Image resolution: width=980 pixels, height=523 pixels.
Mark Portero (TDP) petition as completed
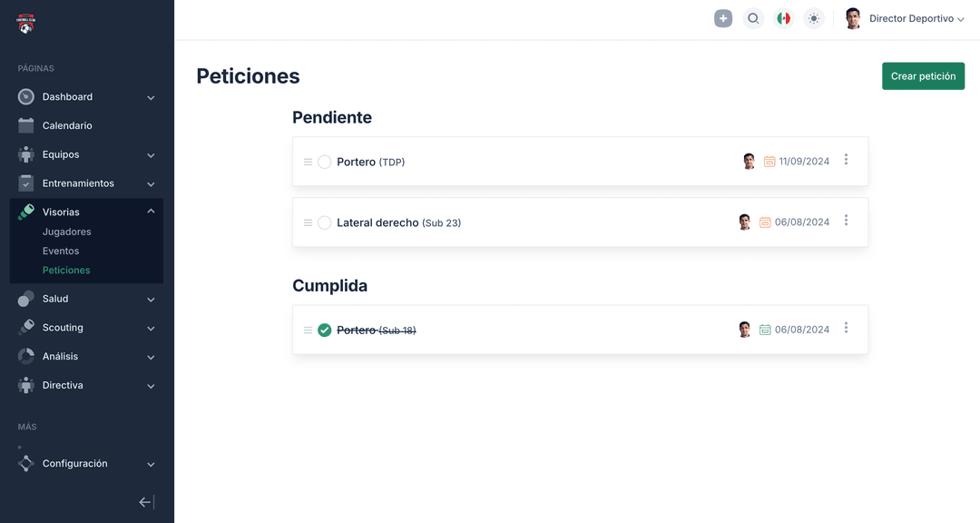325,162
